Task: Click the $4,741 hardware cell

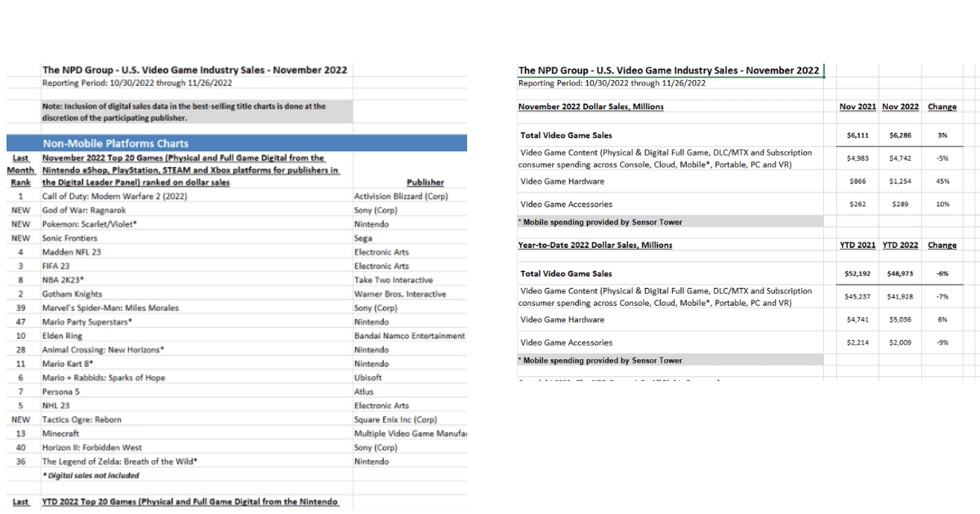Action: click(857, 320)
